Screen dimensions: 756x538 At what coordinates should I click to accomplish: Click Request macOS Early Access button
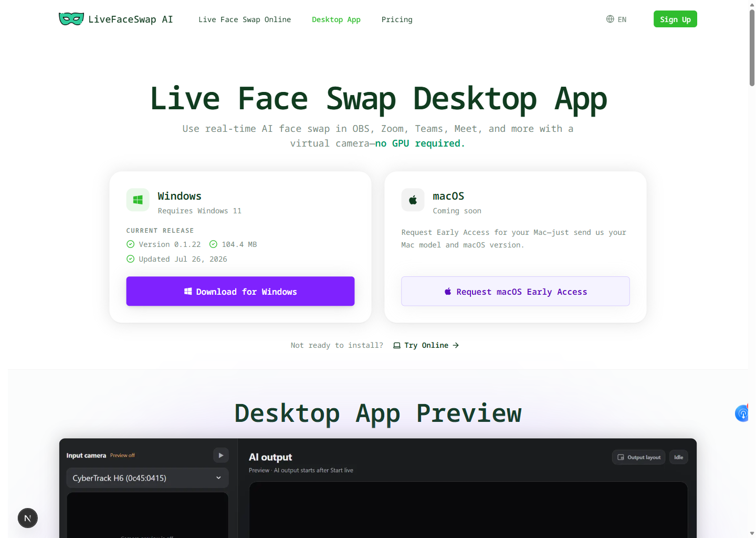[x=516, y=291]
